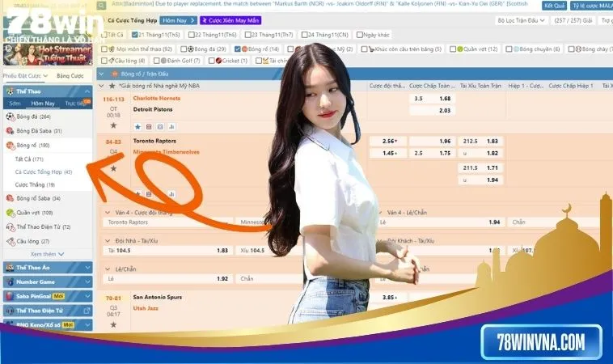Click the search magnifier icon in the top bar

tap(101, 6)
